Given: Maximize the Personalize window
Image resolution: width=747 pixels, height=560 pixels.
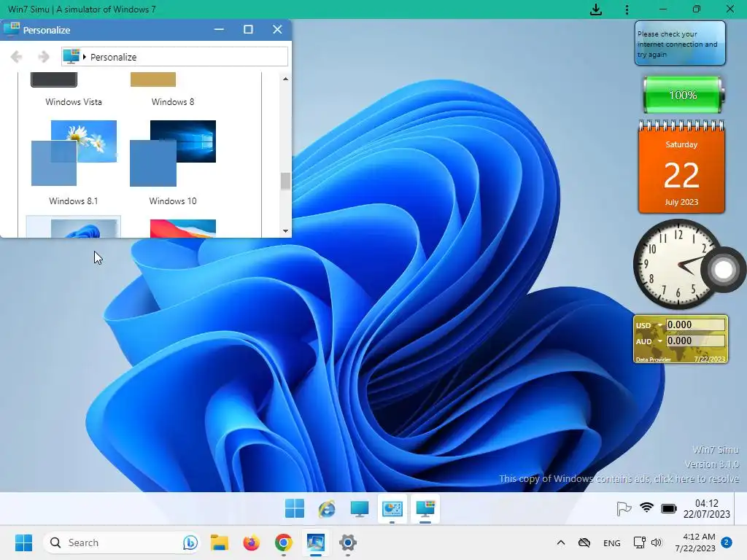Looking at the screenshot, I should click(x=248, y=29).
